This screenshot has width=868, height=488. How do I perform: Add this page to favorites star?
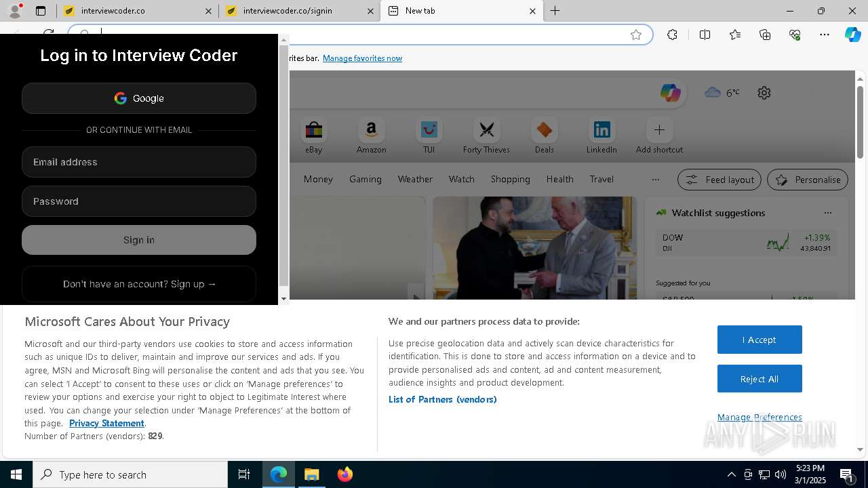[x=636, y=35]
